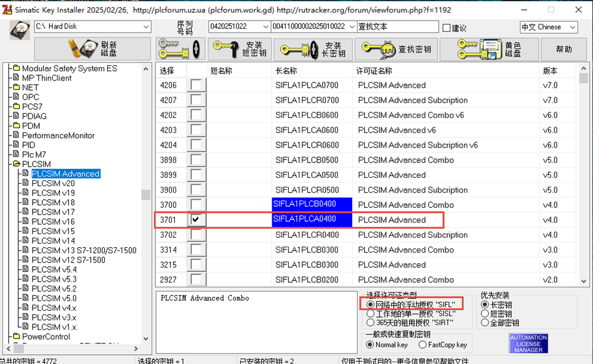Open the 0420251022 serial number dropdown
The image size is (593, 364).
tap(264, 27)
